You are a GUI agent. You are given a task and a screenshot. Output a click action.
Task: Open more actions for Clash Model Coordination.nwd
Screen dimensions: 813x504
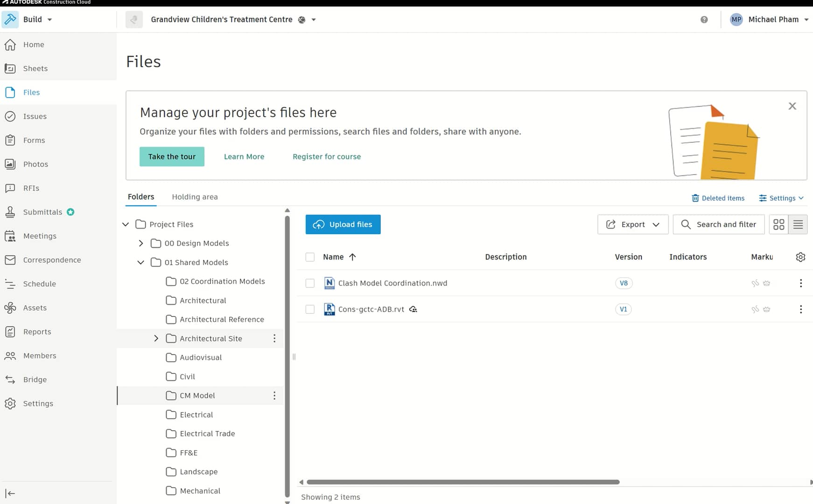(x=800, y=283)
